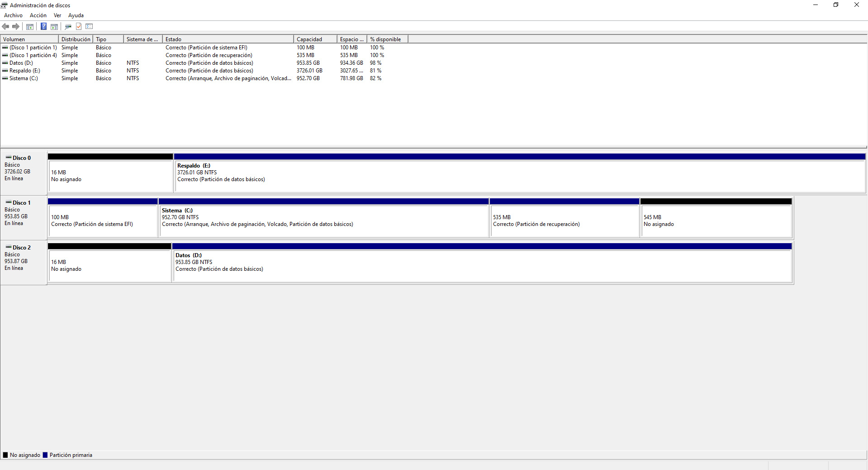The width and height of the screenshot is (868, 470).
Task: Restore down the Administración de discos window
Action: 836,5
